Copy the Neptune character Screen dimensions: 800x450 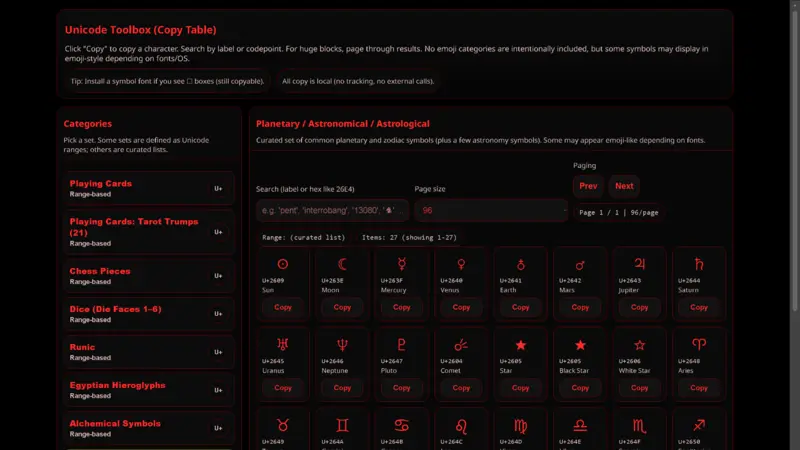click(x=342, y=388)
